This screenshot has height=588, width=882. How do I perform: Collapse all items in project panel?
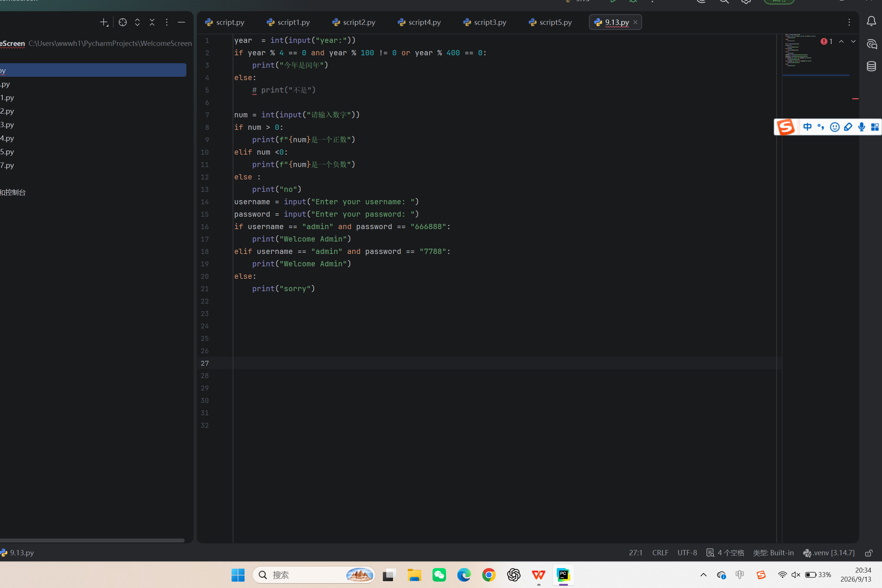tap(152, 23)
